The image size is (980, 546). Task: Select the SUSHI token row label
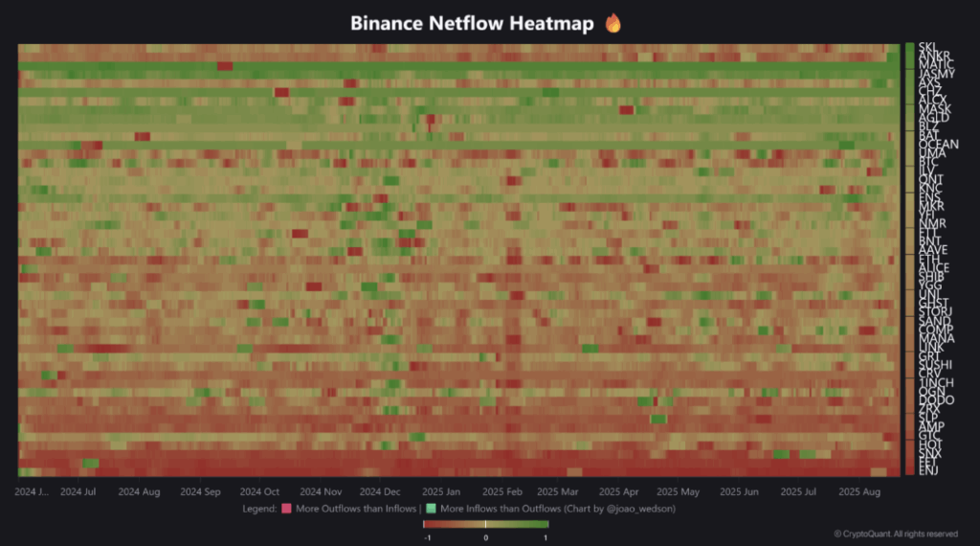[935, 365]
